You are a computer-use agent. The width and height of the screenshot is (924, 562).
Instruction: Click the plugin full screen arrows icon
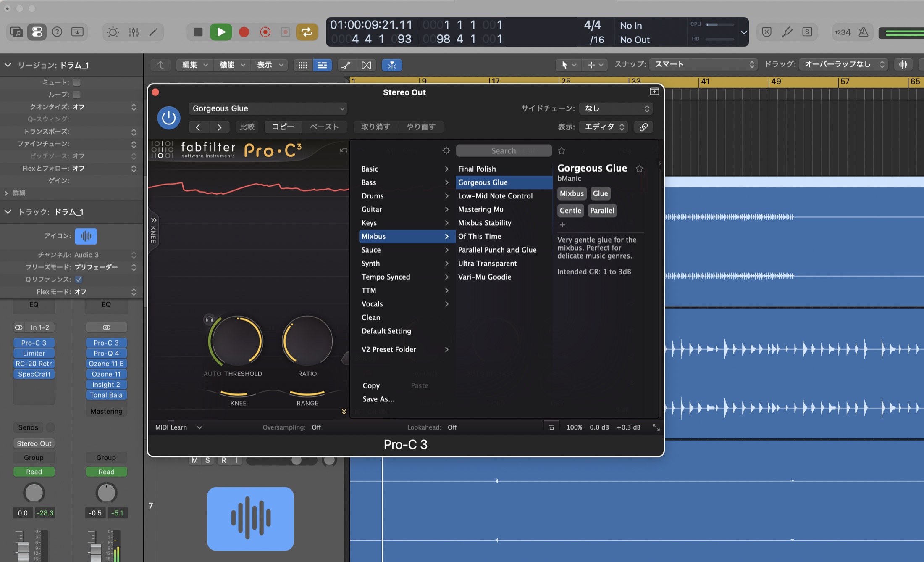[x=656, y=427]
